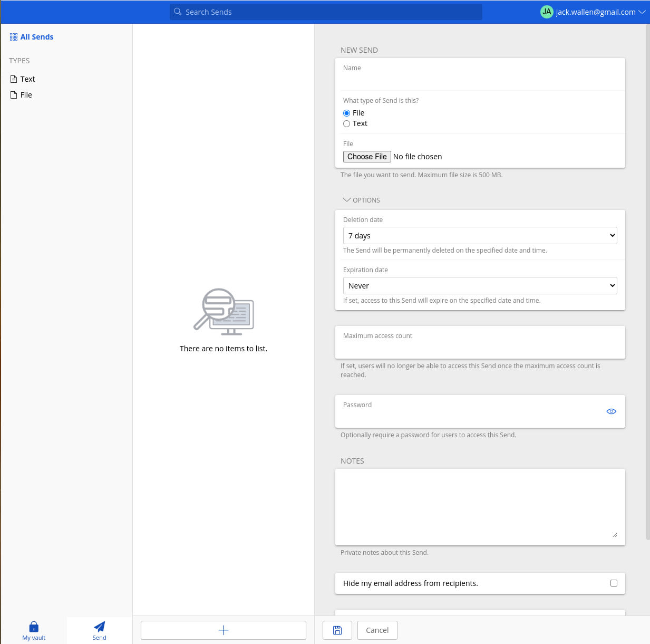Viewport: 650px width, 644px height.
Task: Open the Deletion date dropdown
Action: 480,235
